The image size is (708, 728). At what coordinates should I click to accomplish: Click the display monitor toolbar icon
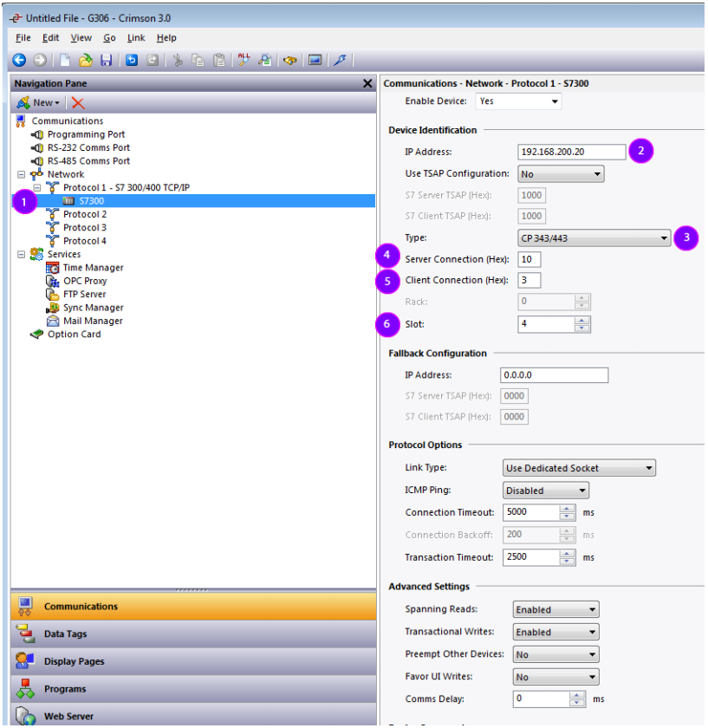(x=315, y=60)
